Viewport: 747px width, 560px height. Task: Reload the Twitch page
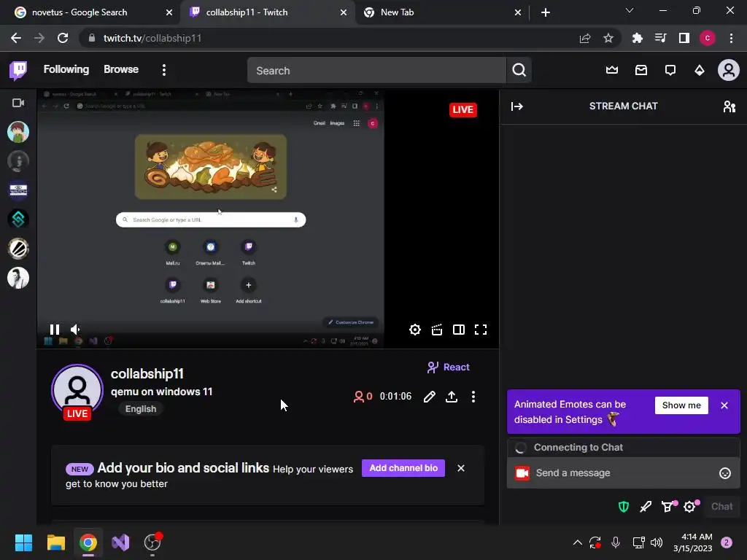[63, 38]
